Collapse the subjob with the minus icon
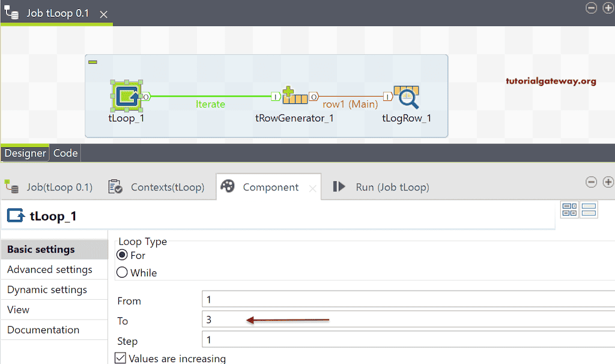Image resolution: width=615 pixels, height=364 pixels. (x=93, y=62)
